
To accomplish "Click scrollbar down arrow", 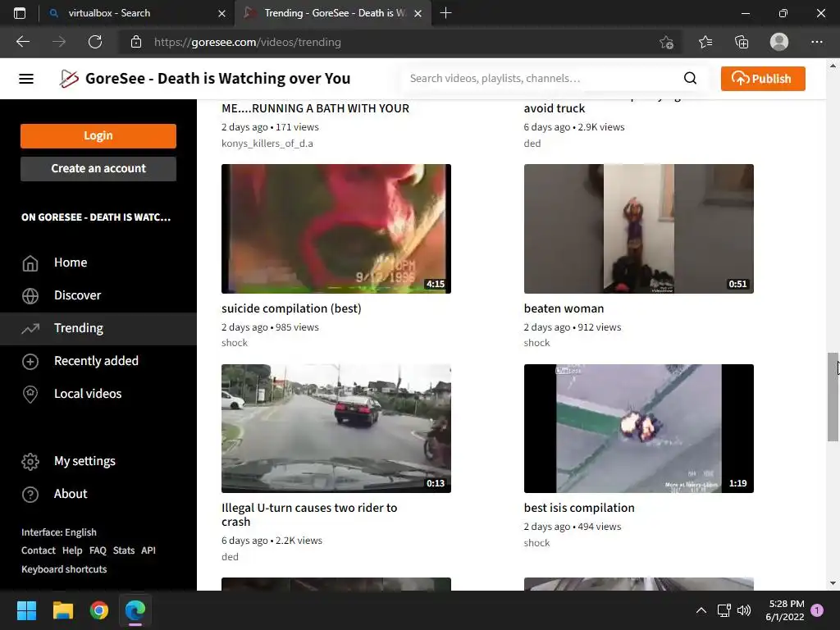I will coord(833,583).
